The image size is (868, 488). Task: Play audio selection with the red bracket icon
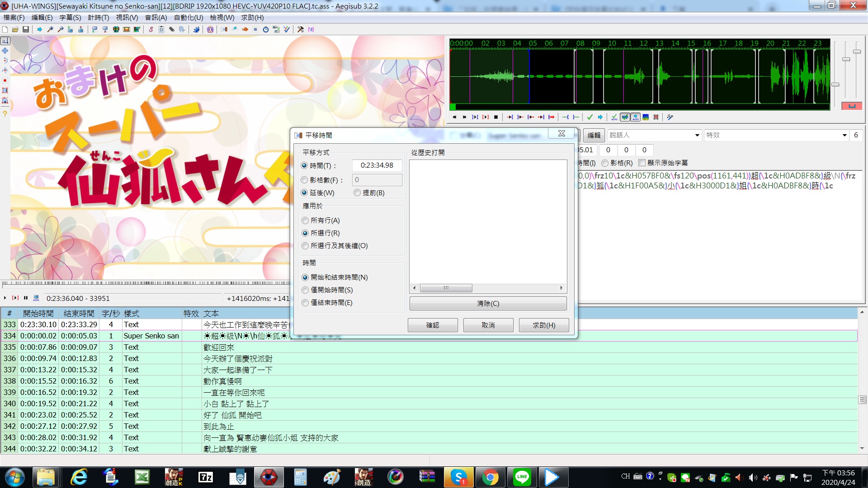(486, 117)
